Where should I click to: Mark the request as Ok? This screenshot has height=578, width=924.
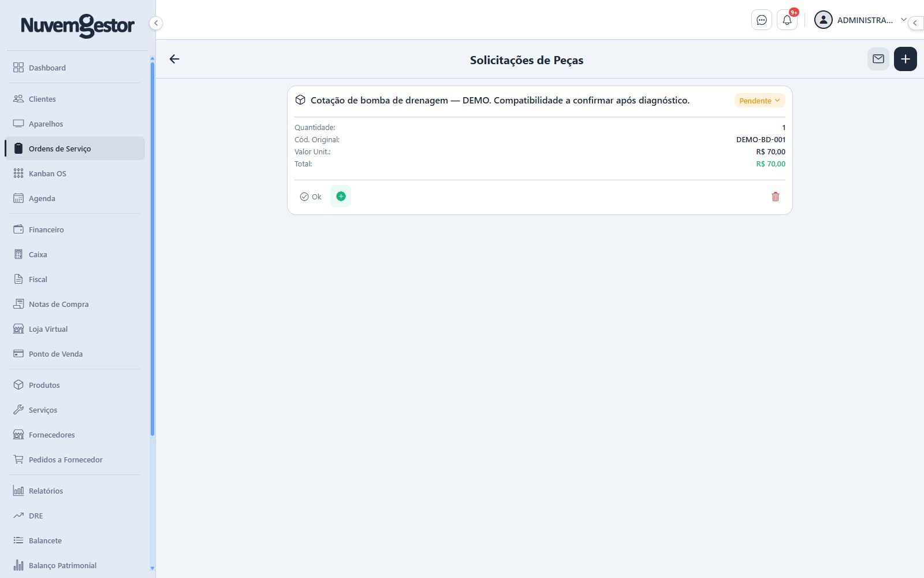[x=311, y=197]
